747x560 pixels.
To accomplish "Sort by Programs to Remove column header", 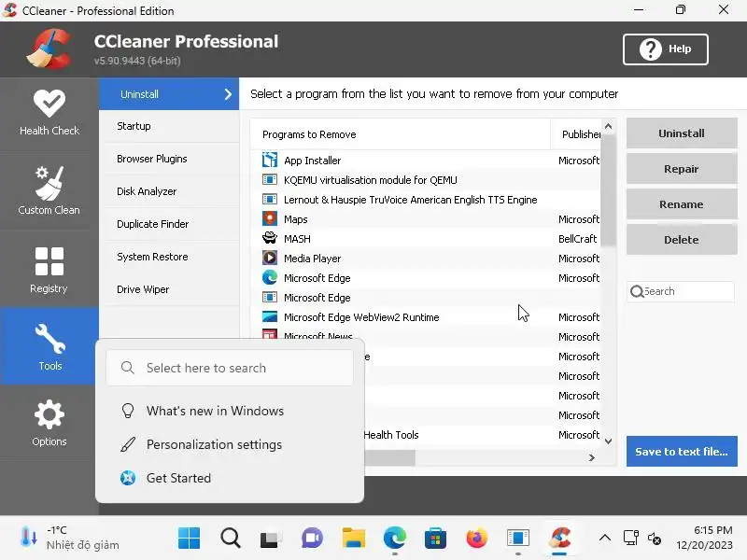I will pyautogui.click(x=401, y=134).
